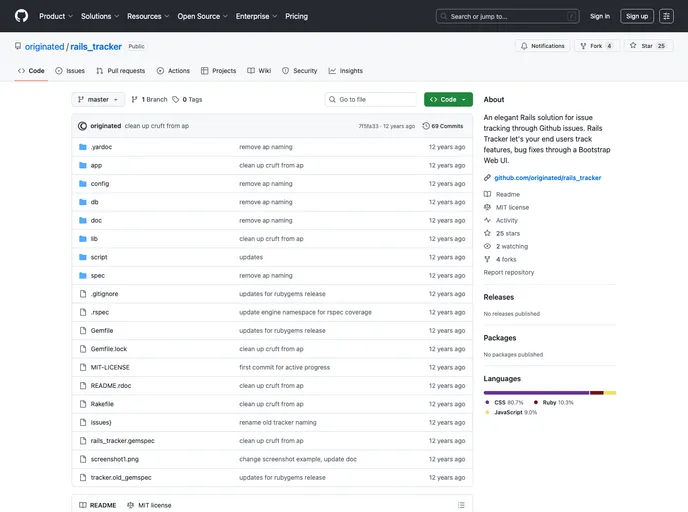Open the .yardoc folder icon
688x512 pixels.
tap(82, 147)
